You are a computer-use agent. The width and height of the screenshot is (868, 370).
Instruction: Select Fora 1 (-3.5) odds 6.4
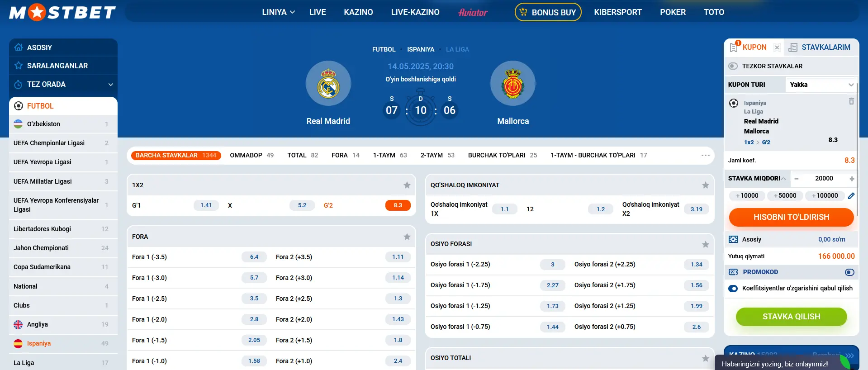point(254,257)
